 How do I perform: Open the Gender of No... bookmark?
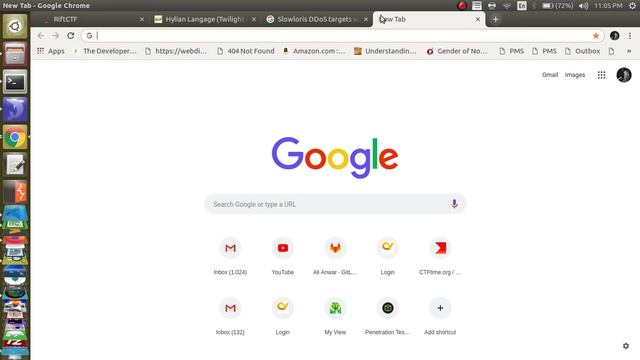click(x=457, y=51)
